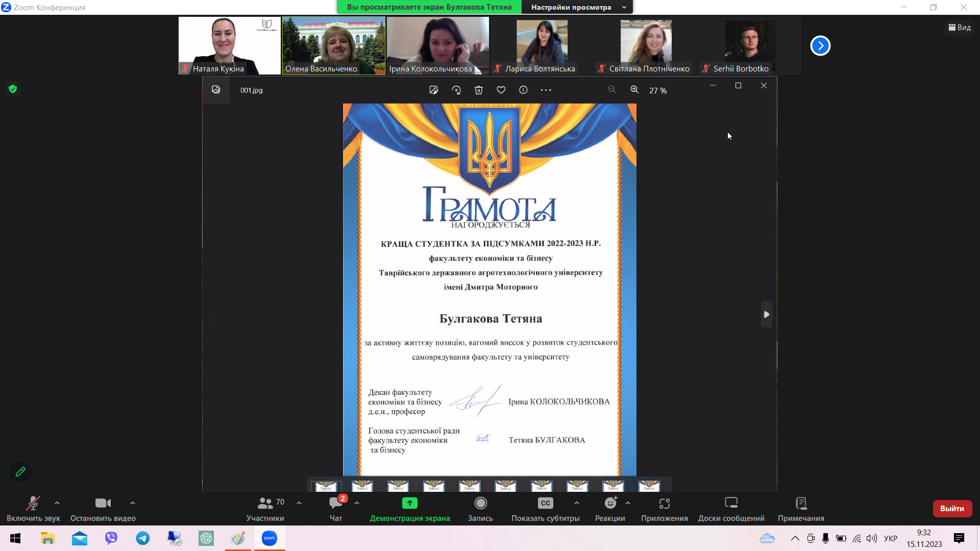This screenshot has width=980, height=551.
Task: Toggle camera with Остановить видео
Action: 103,504
